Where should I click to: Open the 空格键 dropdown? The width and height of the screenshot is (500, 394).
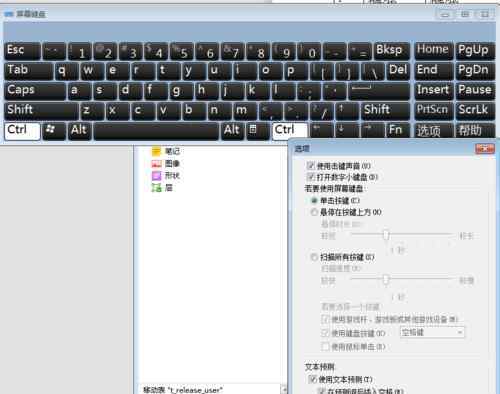[432, 332]
